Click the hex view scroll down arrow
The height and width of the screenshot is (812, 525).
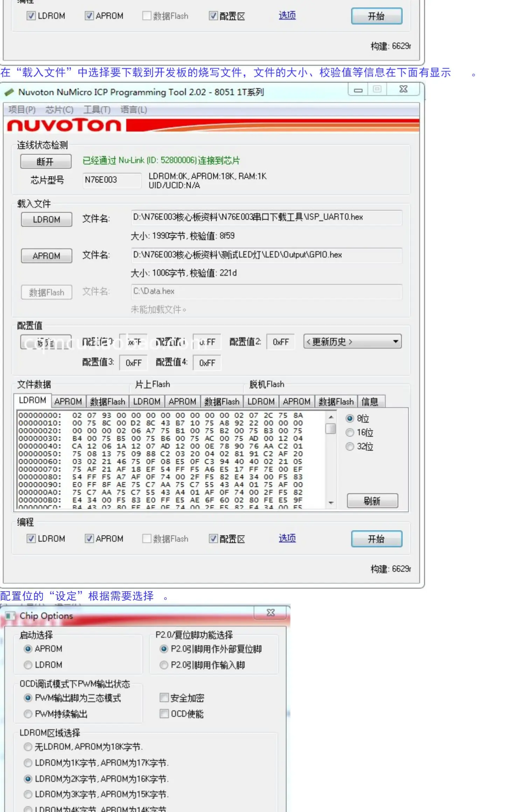(x=331, y=503)
